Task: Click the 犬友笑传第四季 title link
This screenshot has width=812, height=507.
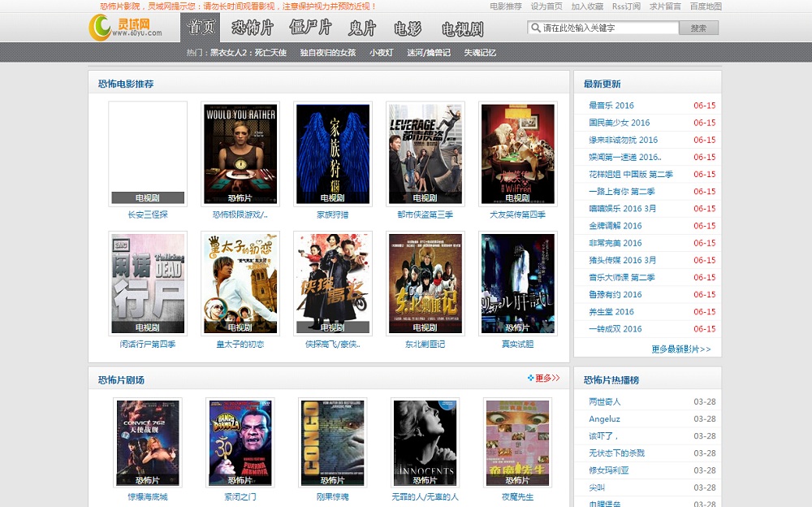Action: (x=518, y=214)
